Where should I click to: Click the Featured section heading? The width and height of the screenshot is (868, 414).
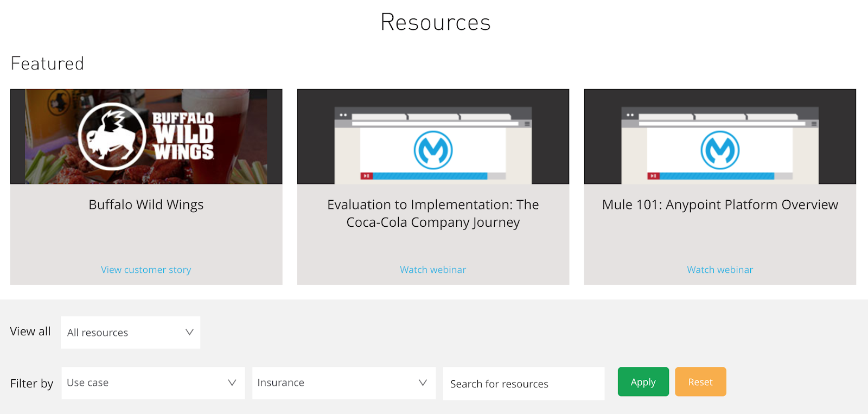(x=47, y=63)
